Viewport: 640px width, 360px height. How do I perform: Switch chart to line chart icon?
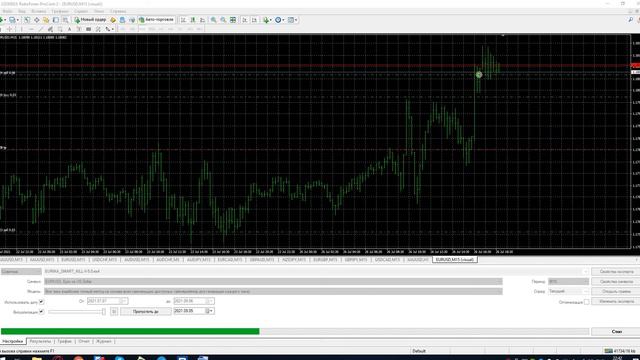click(x=202, y=20)
